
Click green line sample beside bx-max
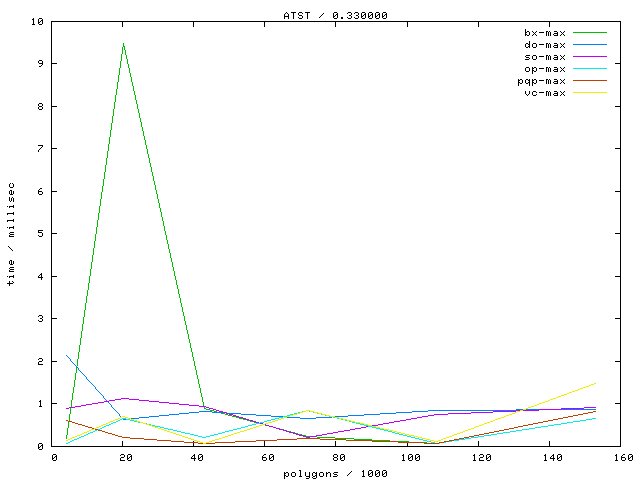coord(591,33)
